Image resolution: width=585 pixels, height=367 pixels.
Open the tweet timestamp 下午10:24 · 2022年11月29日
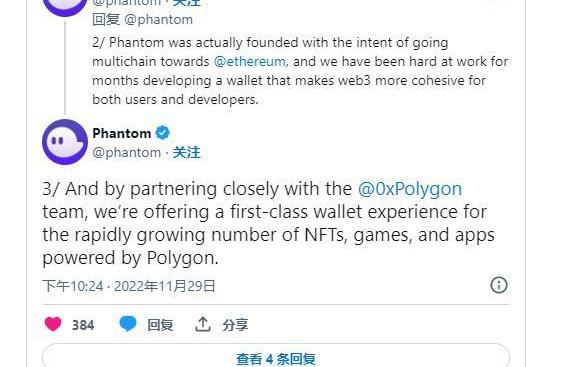[129, 286]
